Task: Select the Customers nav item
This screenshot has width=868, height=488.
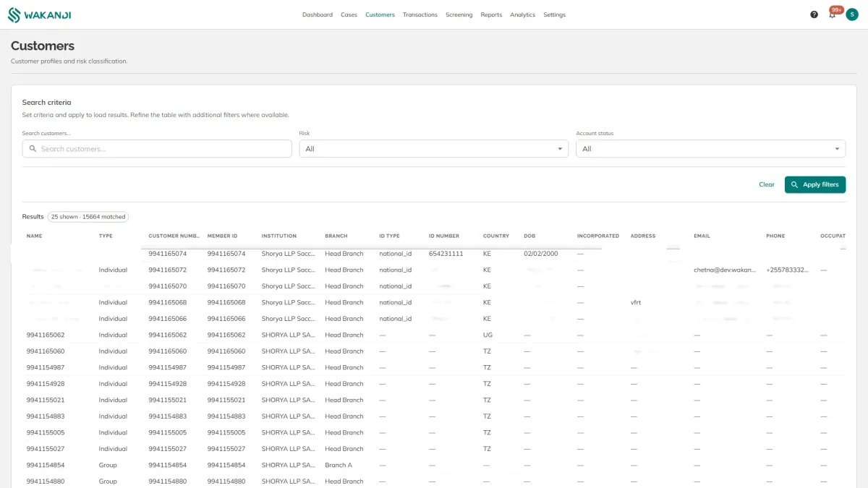Action: tap(380, 14)
